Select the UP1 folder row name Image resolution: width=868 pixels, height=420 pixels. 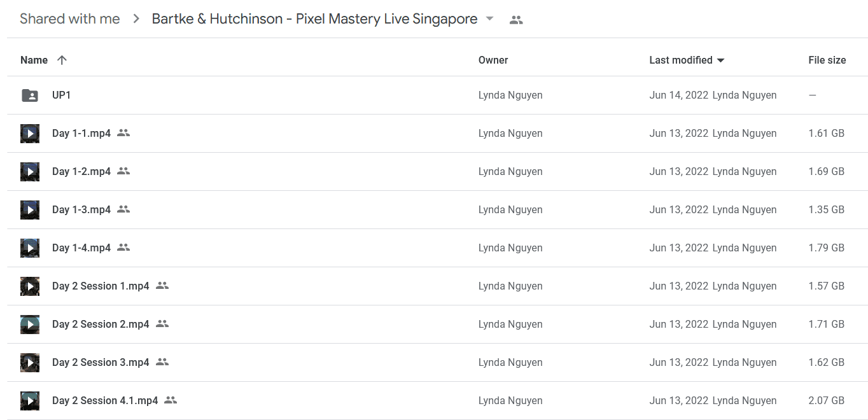point(61,95)
